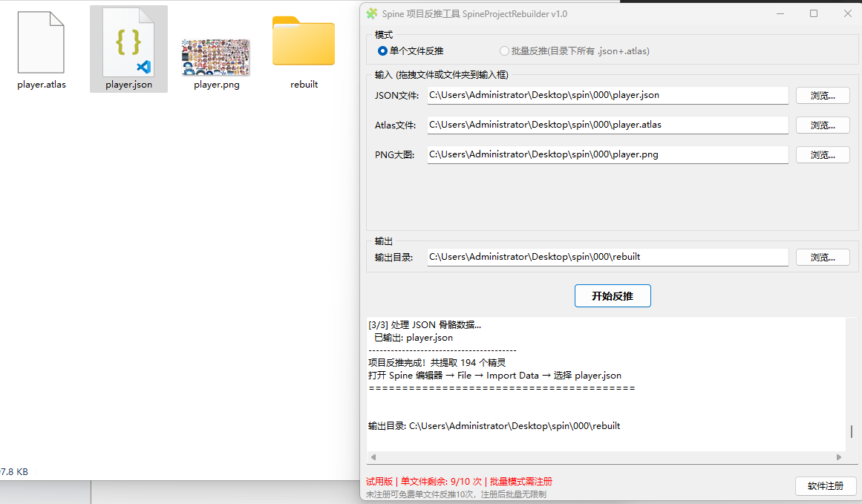Browse for the 输出目录 with 浏览 button

pyautogui.click(x=823, y=258)
